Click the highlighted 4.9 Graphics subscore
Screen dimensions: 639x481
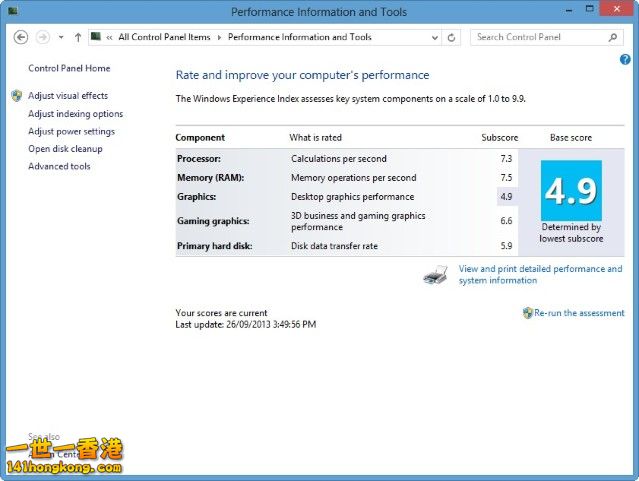coord(506,196)
